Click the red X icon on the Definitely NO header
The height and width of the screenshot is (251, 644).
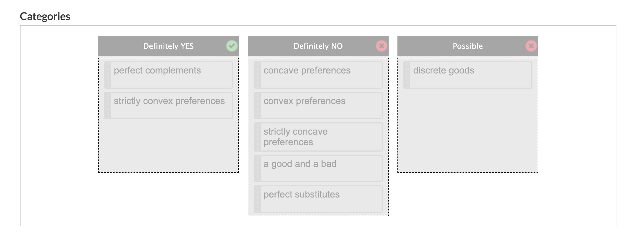(x=381, y=46)
